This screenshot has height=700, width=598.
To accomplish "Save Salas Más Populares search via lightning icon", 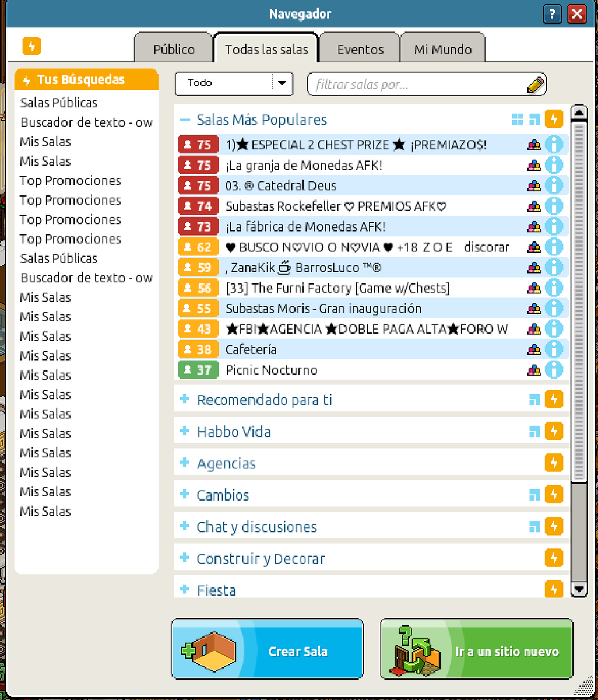I will pyautogui.click(x=554, y=120).
